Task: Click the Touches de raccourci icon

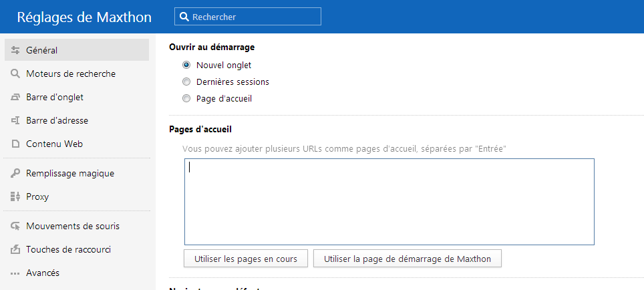Action: point(15,249)
